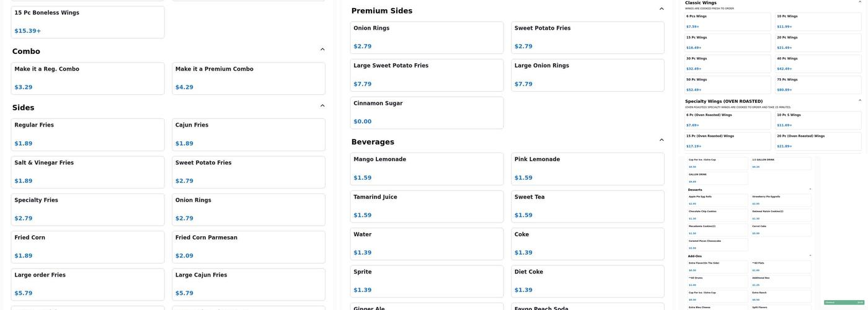868x310 pixels.
Task: Choose the Cajun Fries item
Action: pos(248,135)
